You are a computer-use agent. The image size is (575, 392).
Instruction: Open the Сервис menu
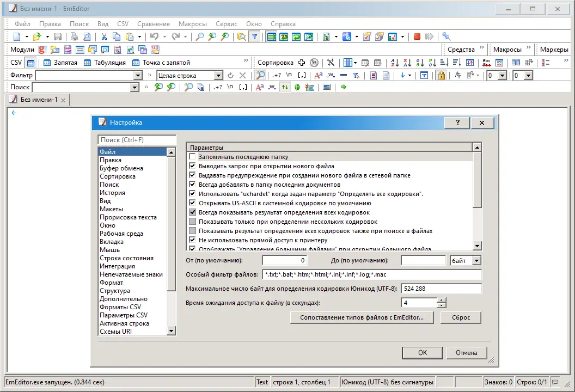pyautogui.click(x=227, y=24)
